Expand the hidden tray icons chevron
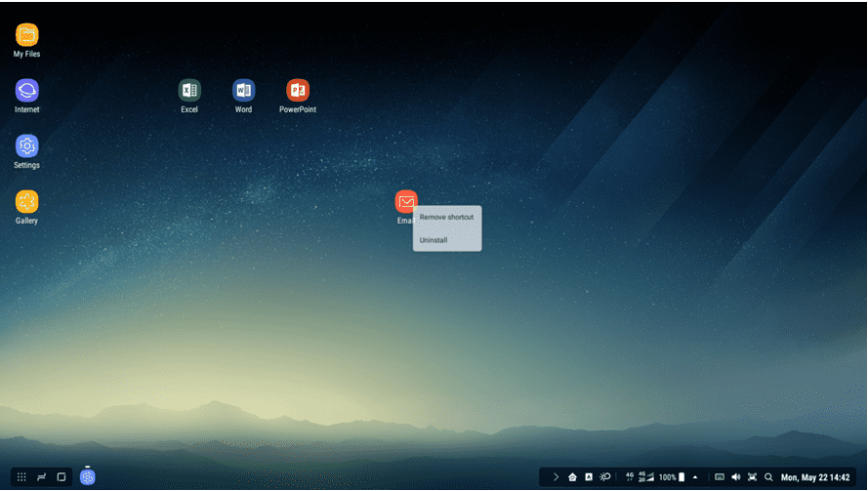Screen dimensions: 868x491 tap(556, 477)
